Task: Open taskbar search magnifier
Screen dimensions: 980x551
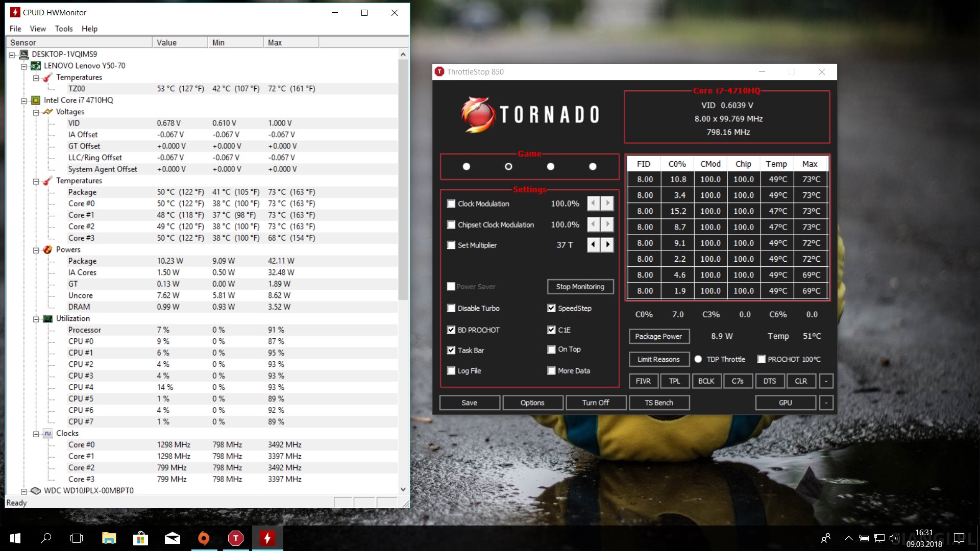Action: pos(46,538)
